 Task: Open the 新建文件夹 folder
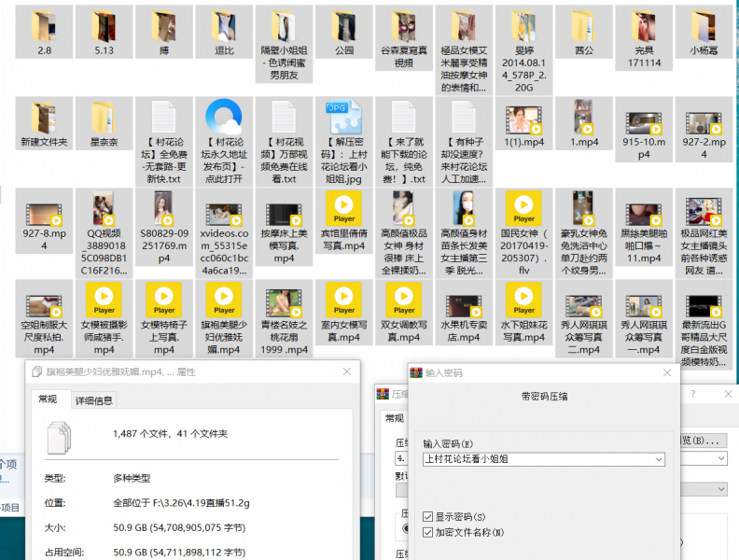44,119
